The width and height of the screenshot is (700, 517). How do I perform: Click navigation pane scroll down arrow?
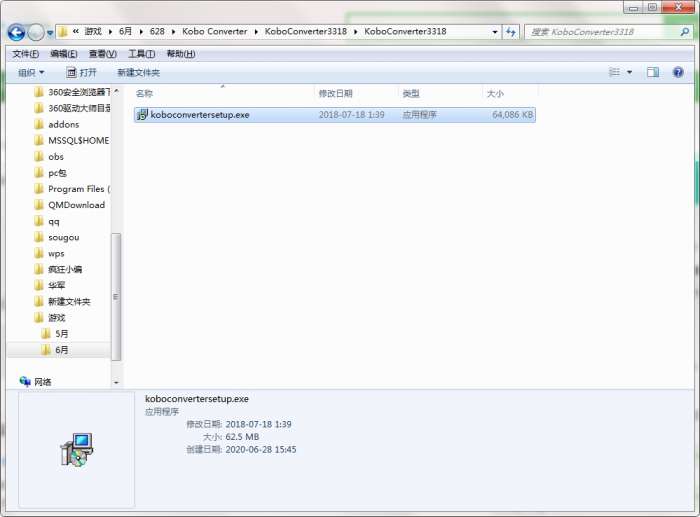pos(116,383)
